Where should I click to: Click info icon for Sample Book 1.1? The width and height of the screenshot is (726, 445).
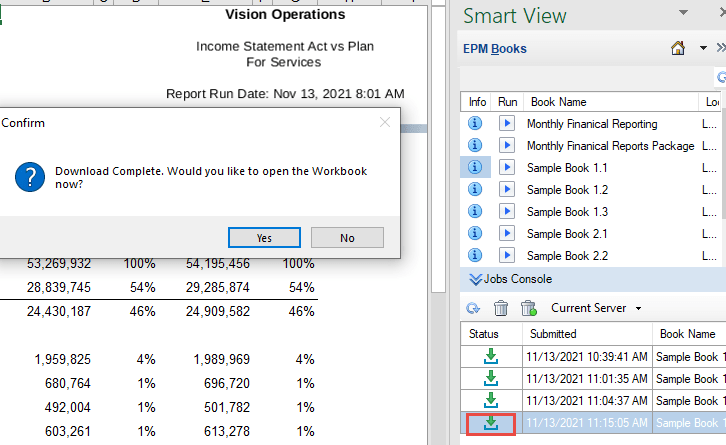click(x=476, y=168)
